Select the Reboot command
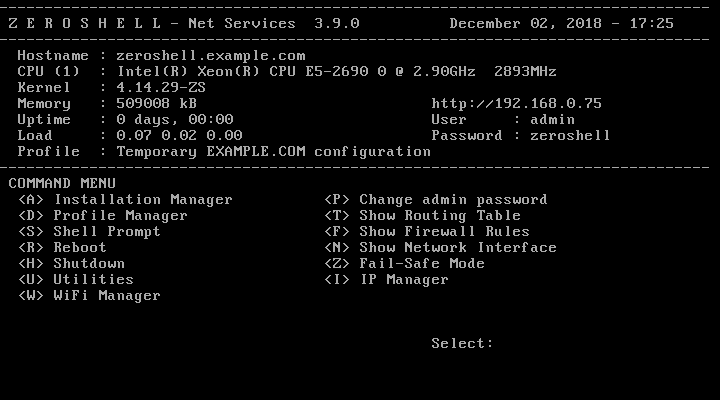 (x=62, y=248)
